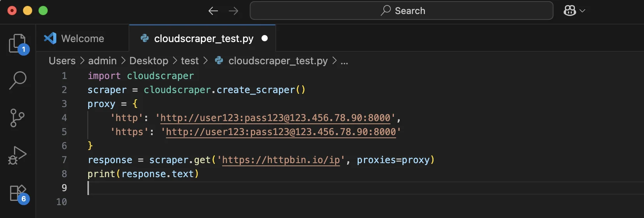Click the closing brace on line 6

91,146
